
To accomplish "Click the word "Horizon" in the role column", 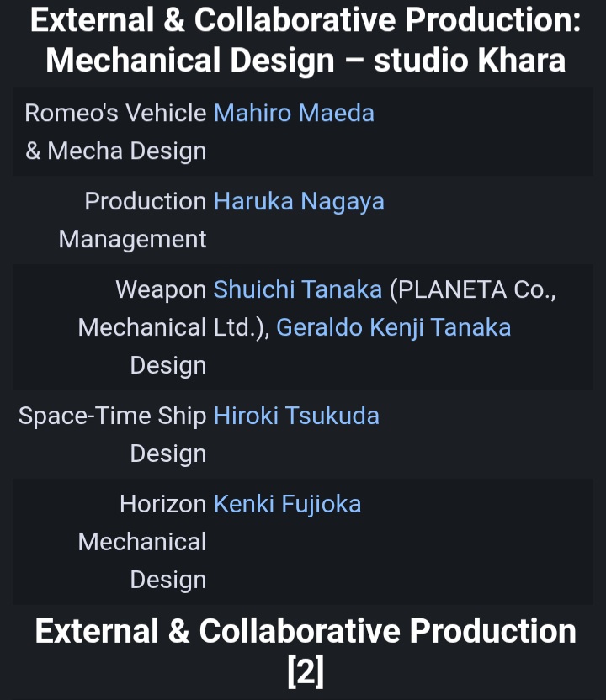I will coord(163,504).
